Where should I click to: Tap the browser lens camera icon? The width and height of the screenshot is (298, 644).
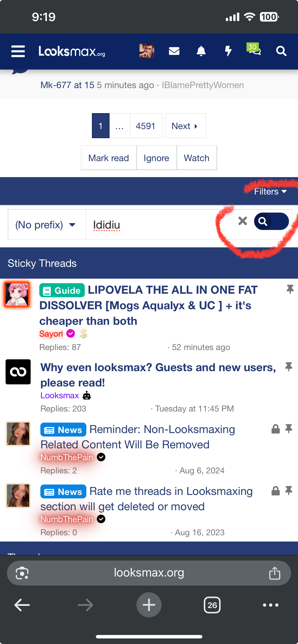point(22,573)
